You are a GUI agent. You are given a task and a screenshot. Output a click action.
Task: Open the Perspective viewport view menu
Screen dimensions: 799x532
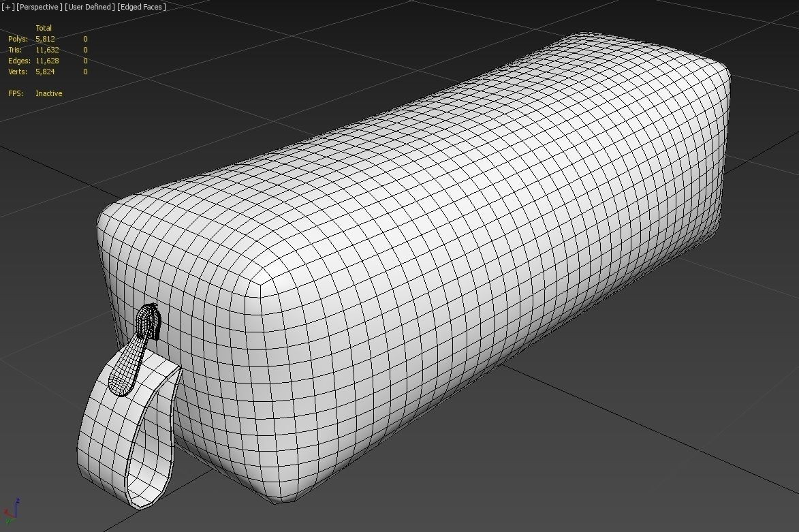(x=40, y=7)
